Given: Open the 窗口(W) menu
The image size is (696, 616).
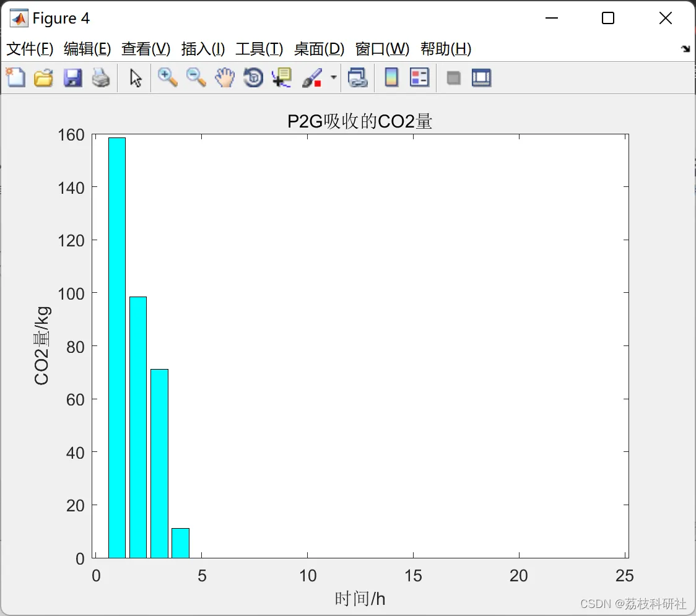Looking at the screenshot, I should coord(382,49).
